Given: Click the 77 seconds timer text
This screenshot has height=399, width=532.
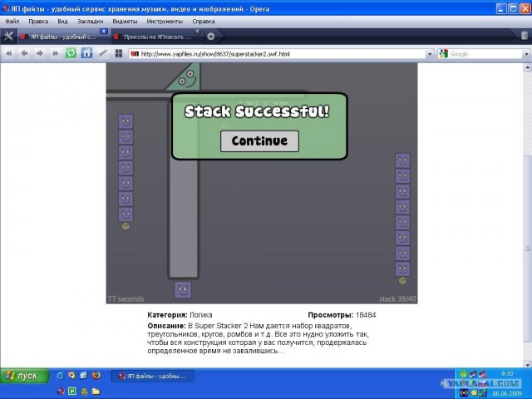Looking at the screenshot, I should [x=126, y=299].
